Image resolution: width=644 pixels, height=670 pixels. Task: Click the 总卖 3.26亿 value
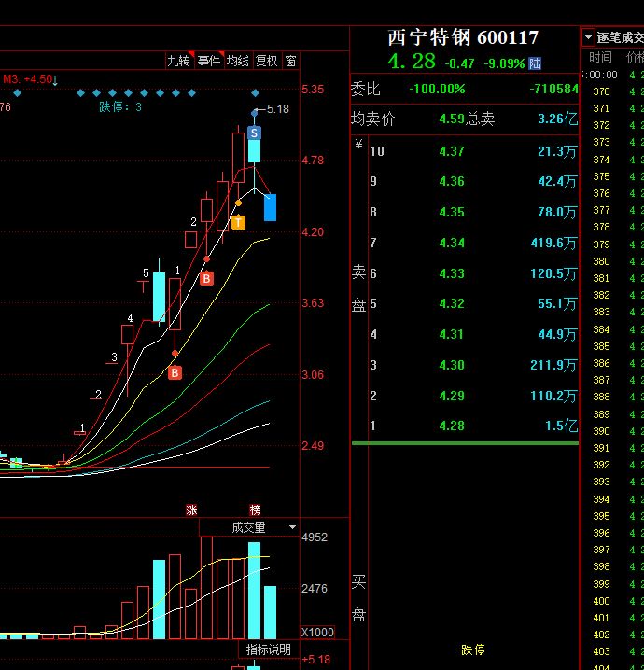(558, 119)
